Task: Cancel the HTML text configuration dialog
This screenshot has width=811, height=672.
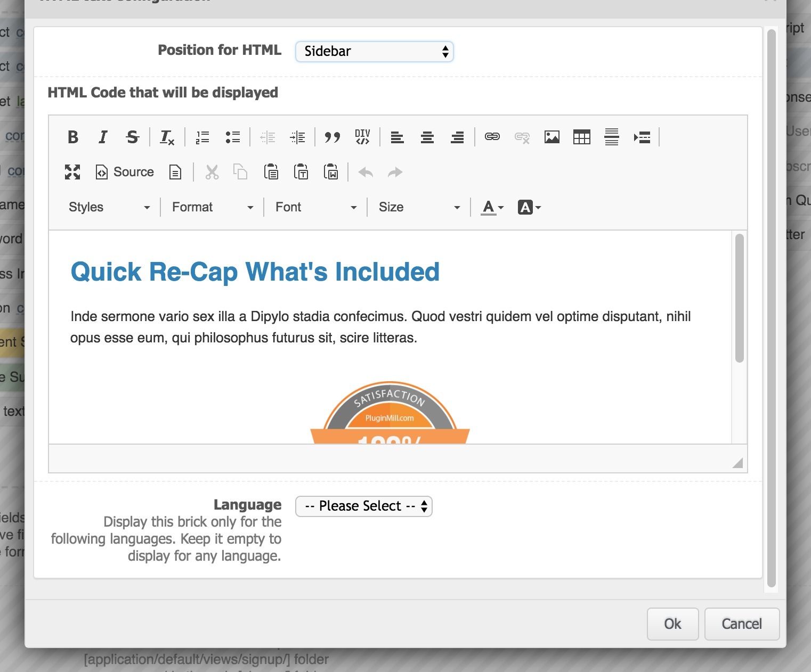Action: 742,624
